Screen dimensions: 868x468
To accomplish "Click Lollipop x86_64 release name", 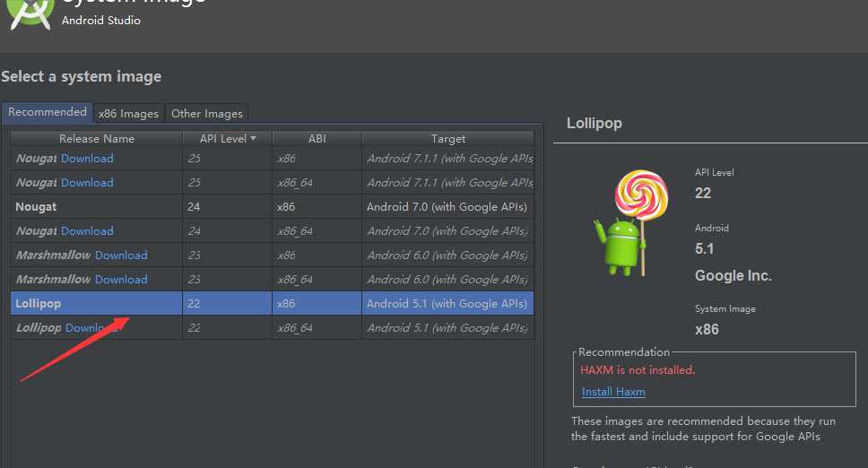I will pos(39,327).
